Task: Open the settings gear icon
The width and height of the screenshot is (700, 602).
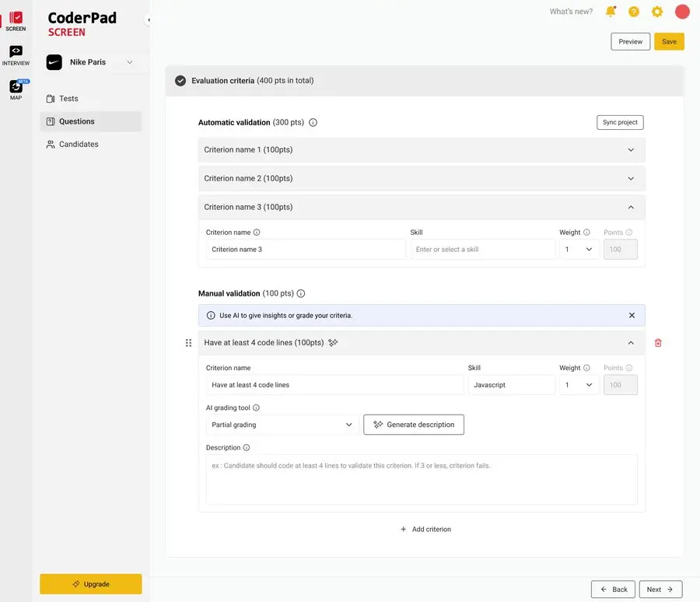Action: tap(657, 12)
